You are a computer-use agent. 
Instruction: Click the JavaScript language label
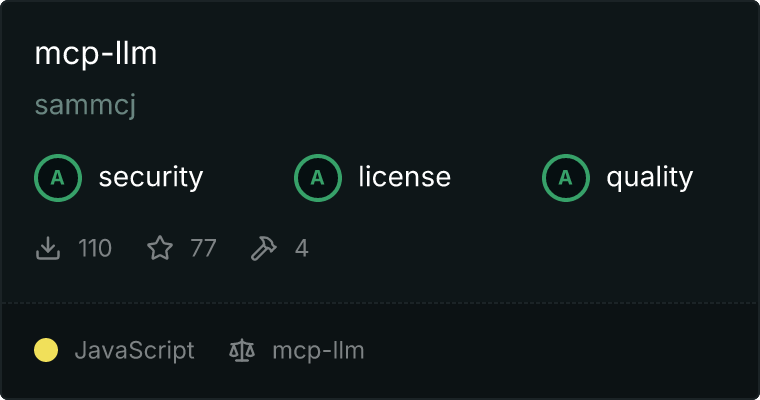pyautogui.click(x=134, y=351)
